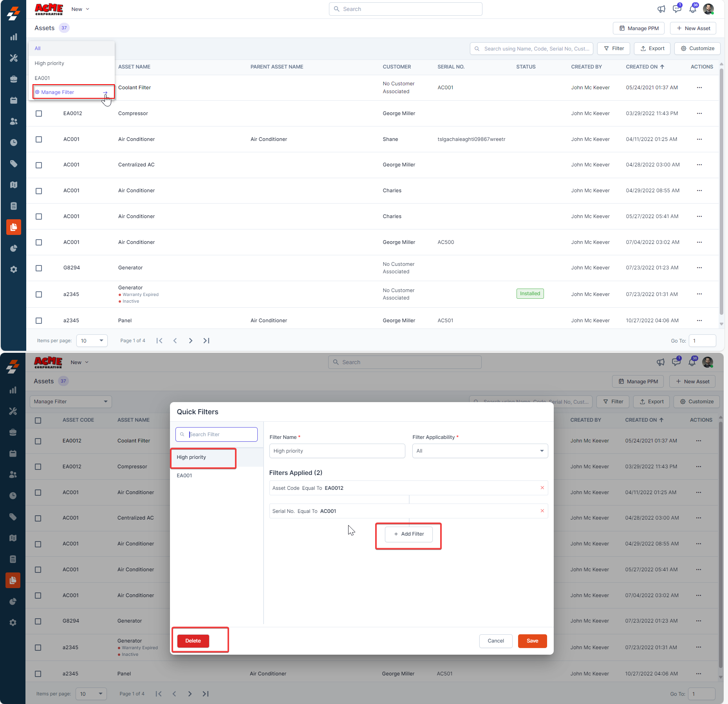The image size is (728, 704).
Task: Tick the Panel row checkbox in upper screenshot
Action: coord(39,321)
